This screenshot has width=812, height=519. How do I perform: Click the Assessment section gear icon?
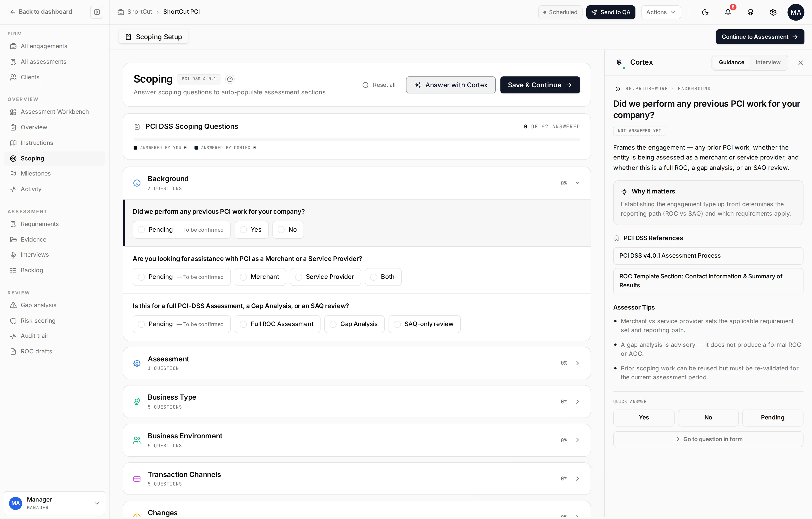(x=137, y=363)
